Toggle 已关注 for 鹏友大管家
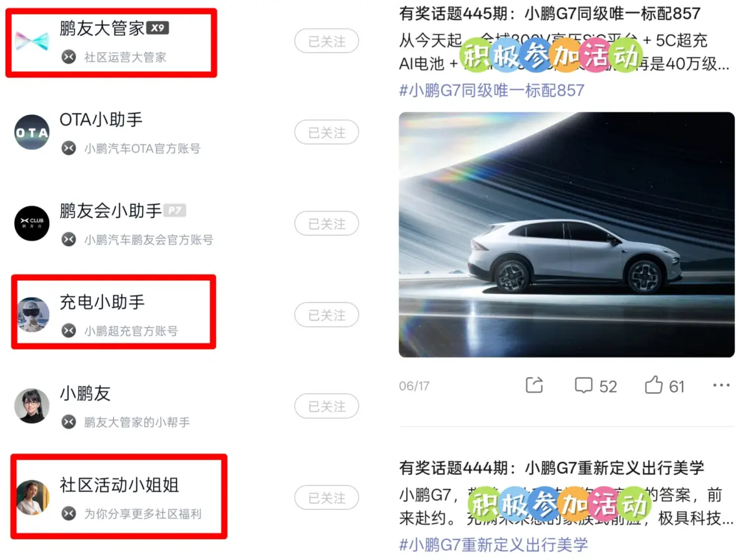This screenshot has width=746, height=560. pos(326,41)
